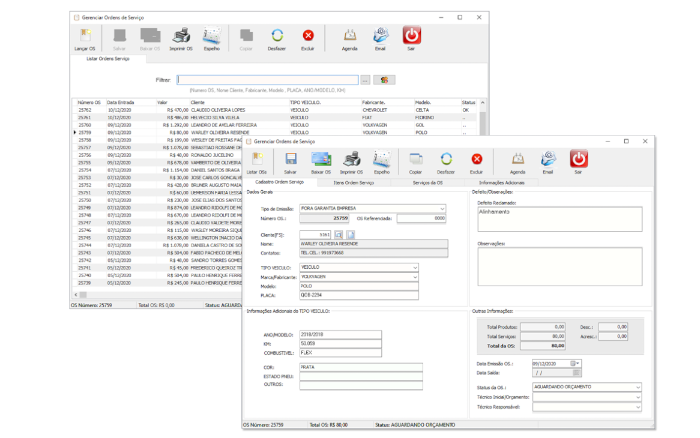This screenshot has width=700, height=438.
Task: Click the Cliente column header
Action: point(239,102)
